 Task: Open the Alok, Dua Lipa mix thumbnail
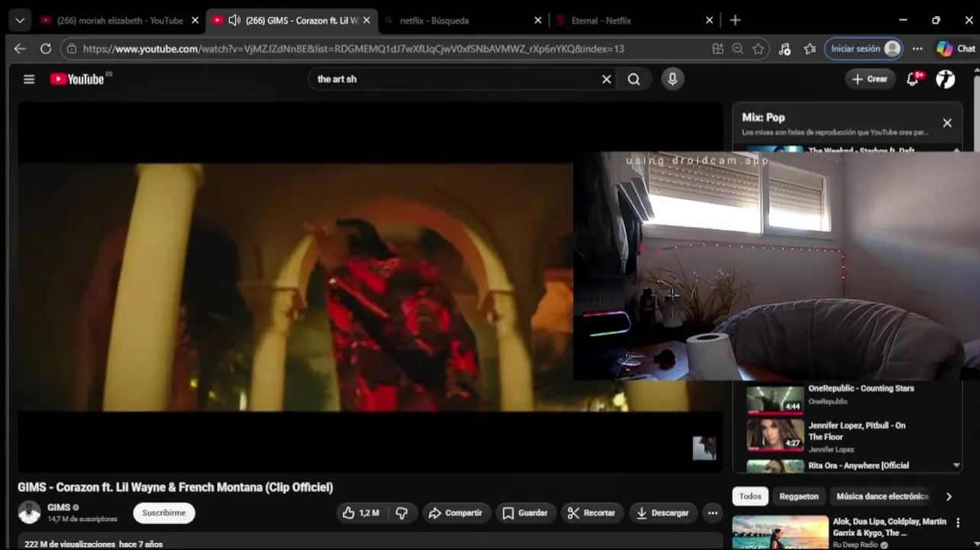pyautogui.click(x=780, y=532)
